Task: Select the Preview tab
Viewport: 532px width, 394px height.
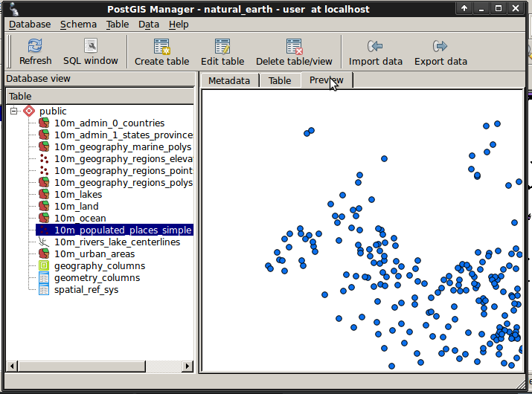Action: [x=327, y=80]
